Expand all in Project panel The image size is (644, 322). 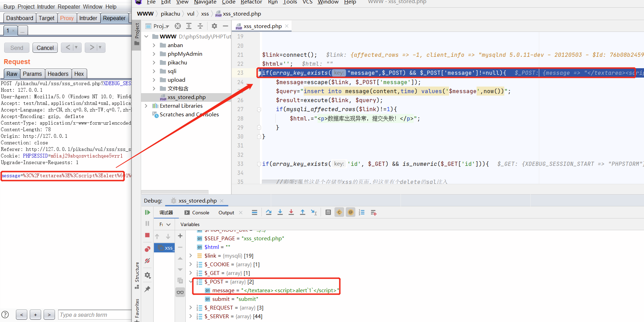click(189, 26)
